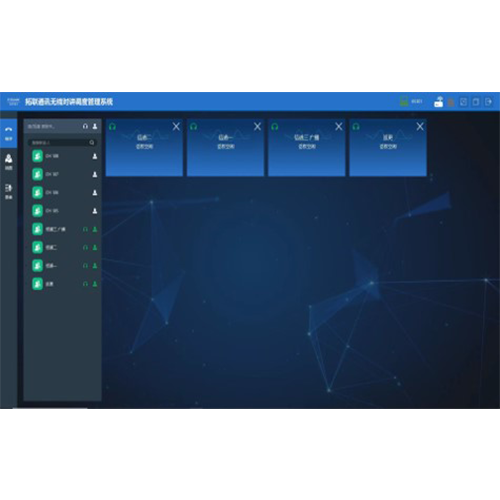Click headphone icon in contact panel header
The image size is (500, 500).
point(85,126)
